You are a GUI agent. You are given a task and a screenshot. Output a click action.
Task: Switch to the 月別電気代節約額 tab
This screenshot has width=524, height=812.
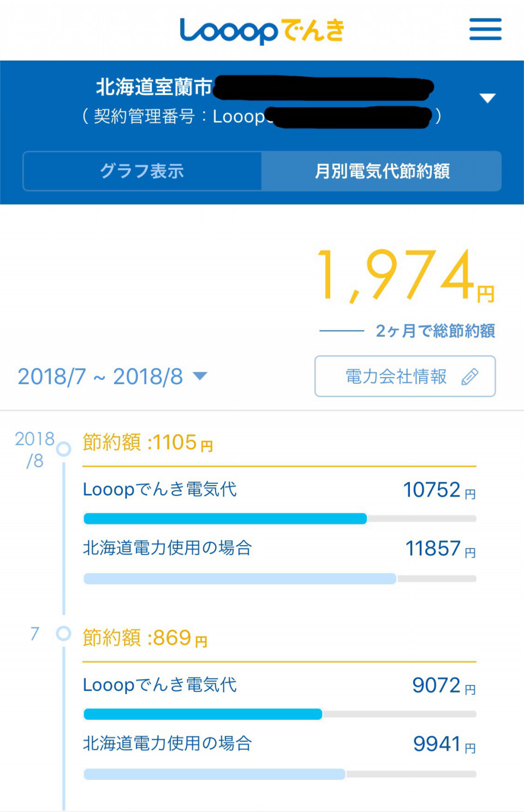[x=382, y=171]
